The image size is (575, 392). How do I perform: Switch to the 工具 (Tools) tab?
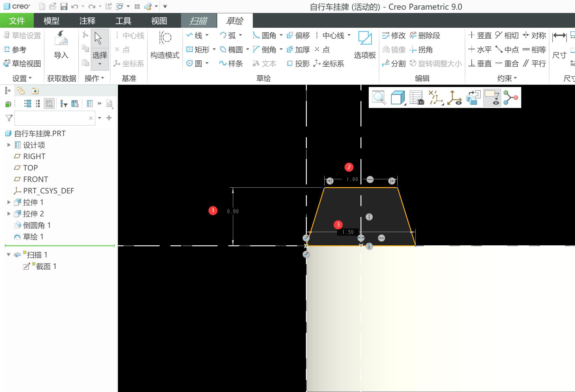point(123,21)
